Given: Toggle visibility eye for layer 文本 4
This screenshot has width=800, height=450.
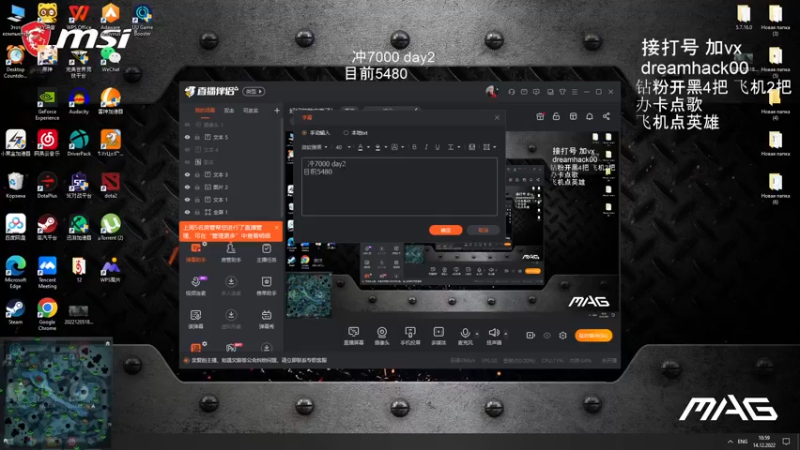Looking at the screenshot, I should [187, 149].
